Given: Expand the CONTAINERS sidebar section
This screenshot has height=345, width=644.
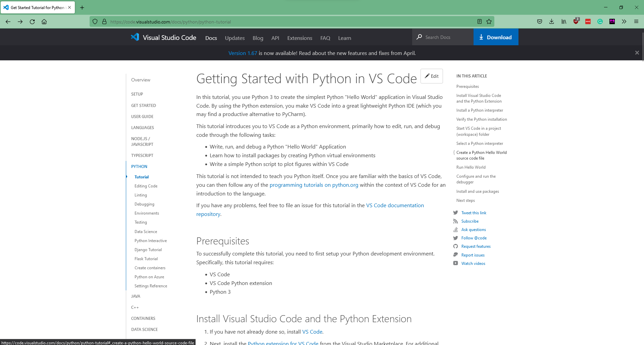Looking at the screenshot, I should [143, 318].
